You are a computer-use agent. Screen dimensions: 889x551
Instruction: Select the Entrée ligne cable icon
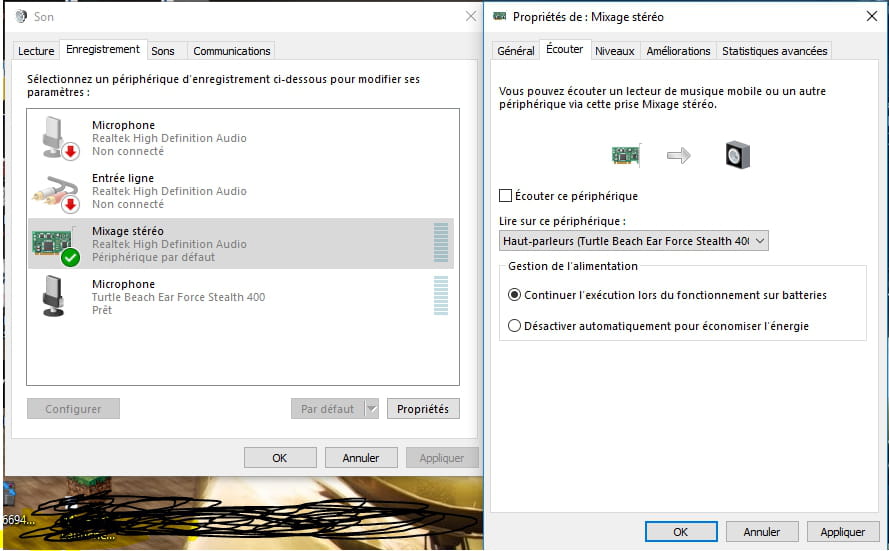point(56,193)
